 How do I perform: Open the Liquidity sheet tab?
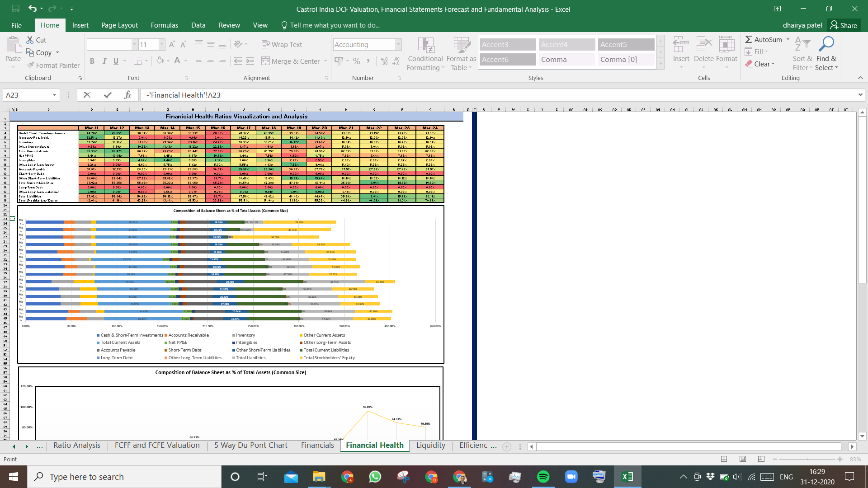pos(430,445)
